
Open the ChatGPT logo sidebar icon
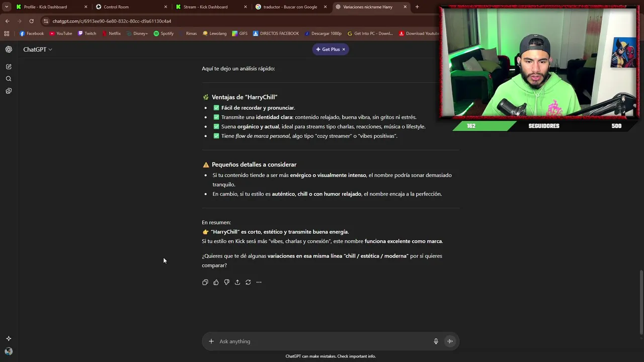pos(9,49)
